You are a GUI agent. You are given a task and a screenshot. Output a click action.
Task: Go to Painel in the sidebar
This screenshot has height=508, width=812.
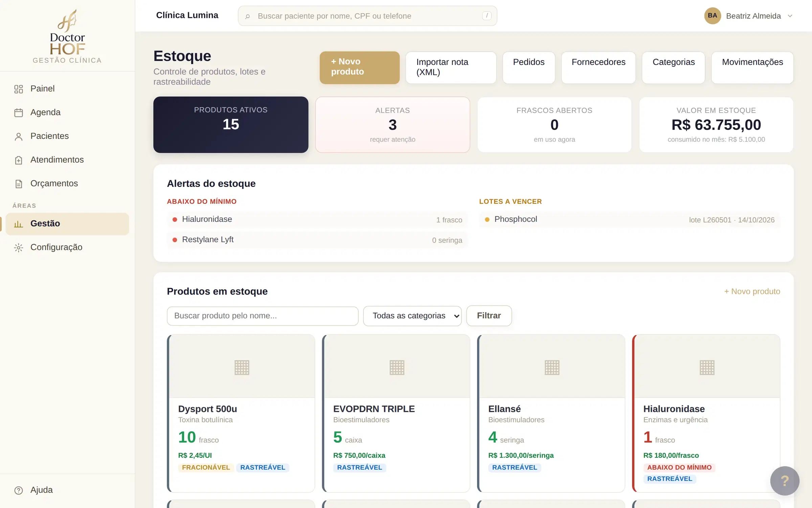coord(67,89)
